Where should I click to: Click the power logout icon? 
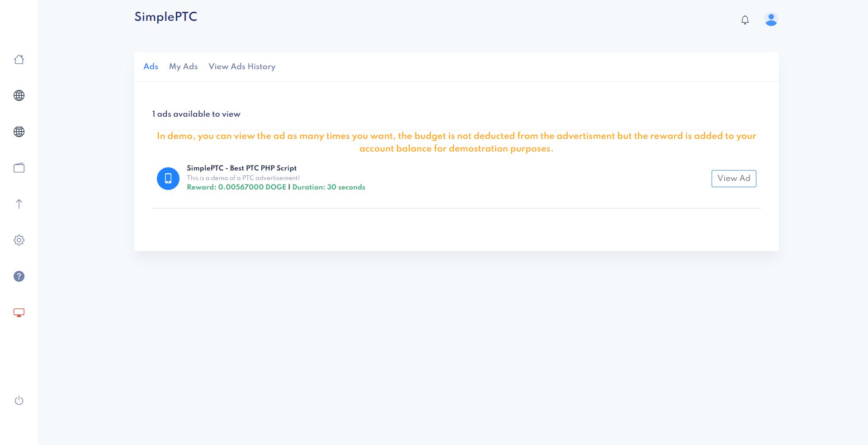[x=19, y=400]
